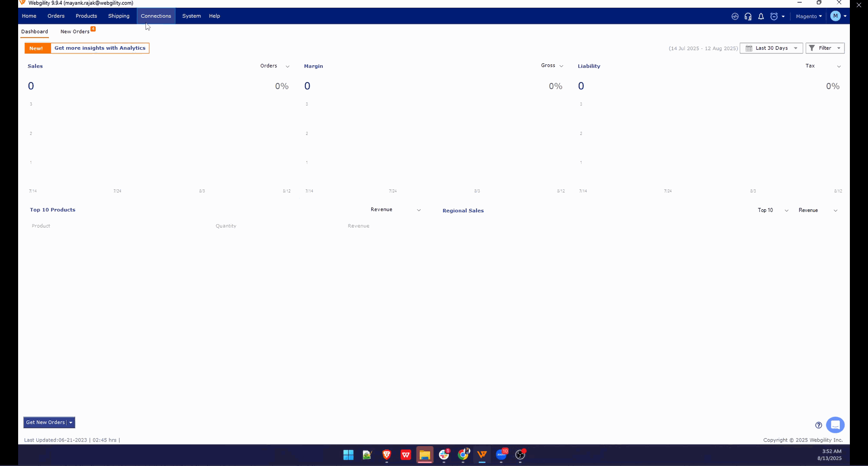Click the M user profile avatar
Image resolution: width=868 pixels, height=466 pixels.
point(835,16)
